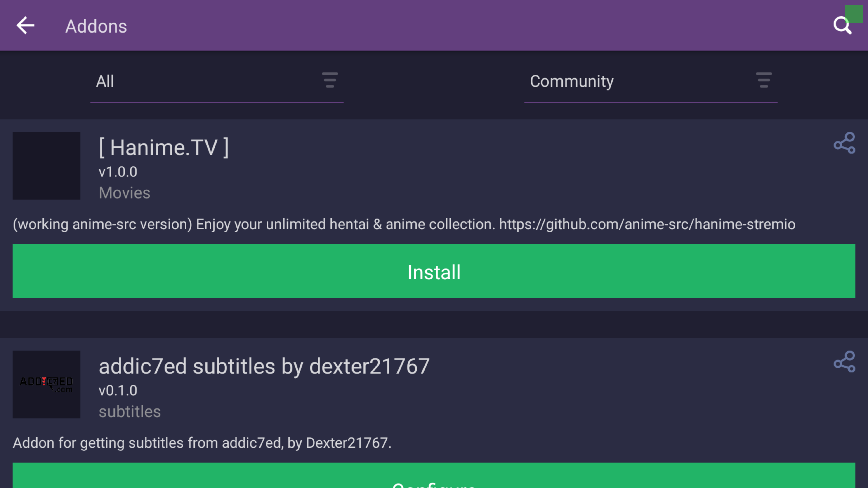Click the addic7ed addon description text
868x488 pixels.
click(202, 443)
